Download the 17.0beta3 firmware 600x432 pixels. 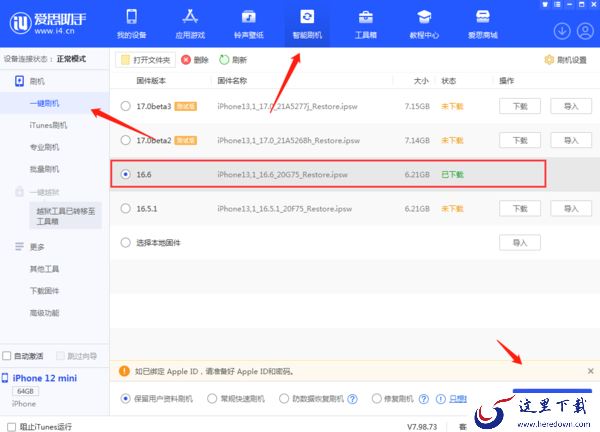tap(520, 106)
